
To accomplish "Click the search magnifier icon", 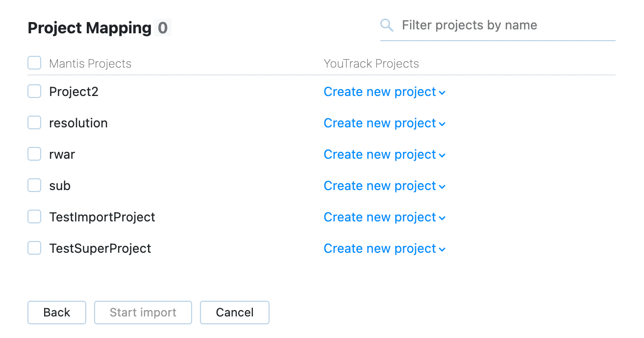I will coord(387,24).
